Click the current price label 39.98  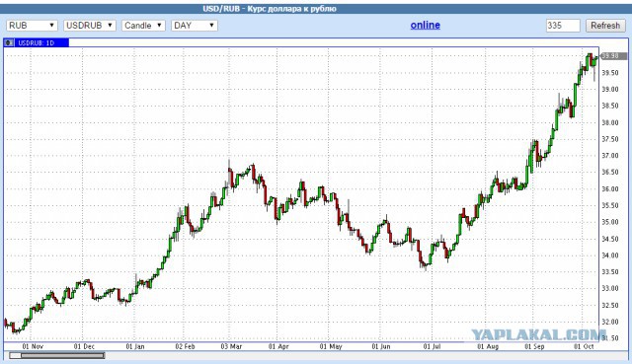(613, 56)
